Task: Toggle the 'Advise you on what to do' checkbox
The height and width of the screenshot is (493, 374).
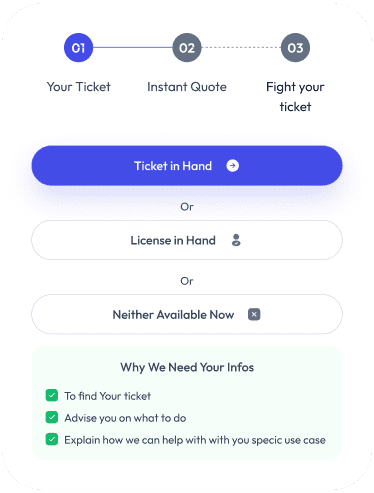Action: [x=52, y=417]
